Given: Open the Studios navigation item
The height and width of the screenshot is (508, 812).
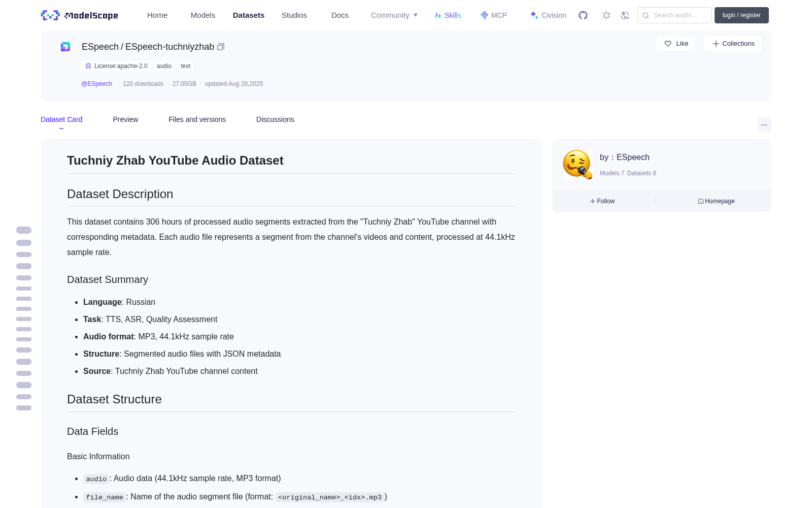Looking at the screenshot, I should coord(294,15).
